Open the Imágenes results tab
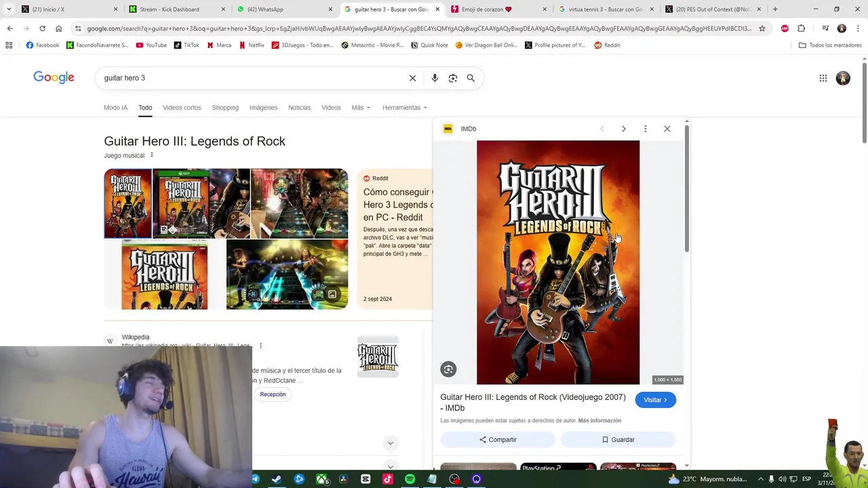868x488 pixels. pyautogui.click(x=263, y=108)
